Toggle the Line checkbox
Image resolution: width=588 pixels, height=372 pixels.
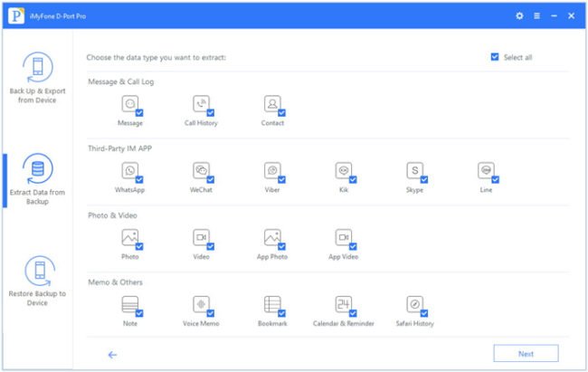point(496,179)
